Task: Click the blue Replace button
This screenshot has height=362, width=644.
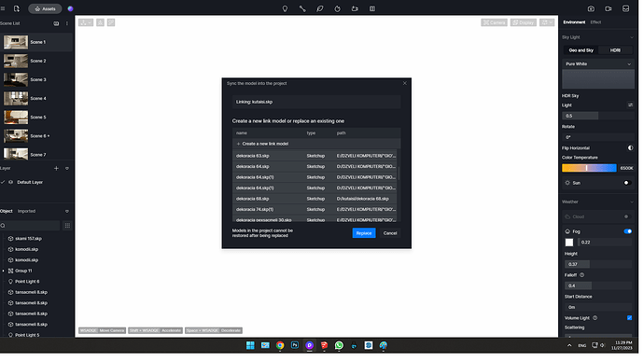Action: coord(363,233)
